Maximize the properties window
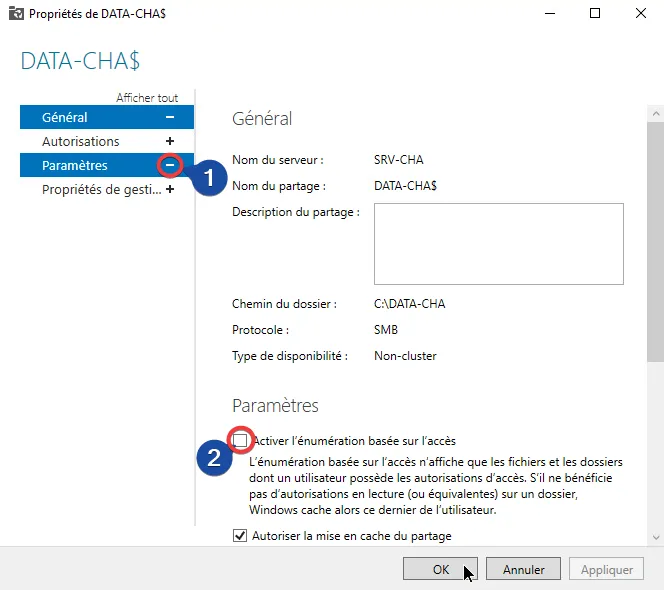 [x=595, y=14]
